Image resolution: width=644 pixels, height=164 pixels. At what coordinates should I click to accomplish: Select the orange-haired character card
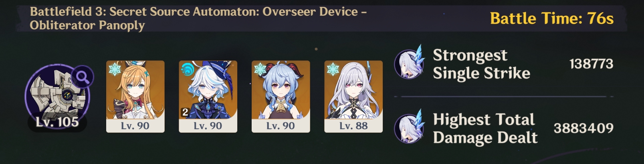click(x=135, y=96)
